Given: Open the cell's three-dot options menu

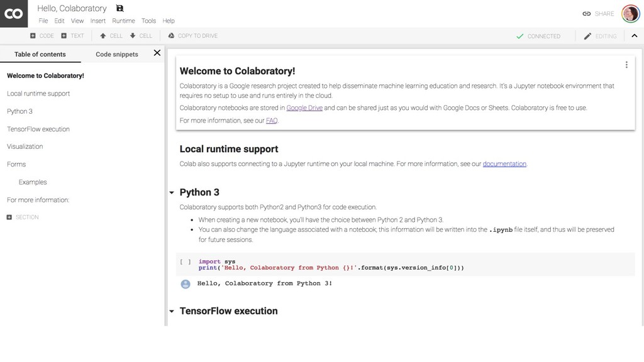Looking at the screenshot, I should [626, 65].
